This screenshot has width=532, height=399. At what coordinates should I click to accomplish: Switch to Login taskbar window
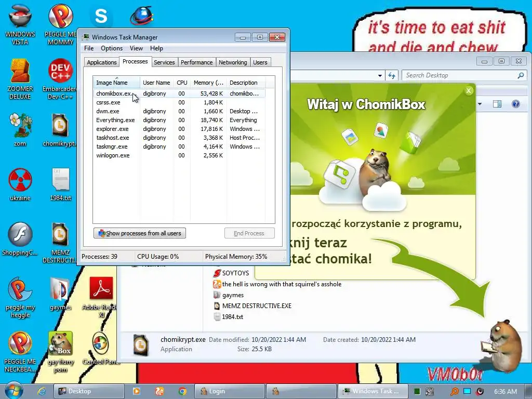(230, 391)
